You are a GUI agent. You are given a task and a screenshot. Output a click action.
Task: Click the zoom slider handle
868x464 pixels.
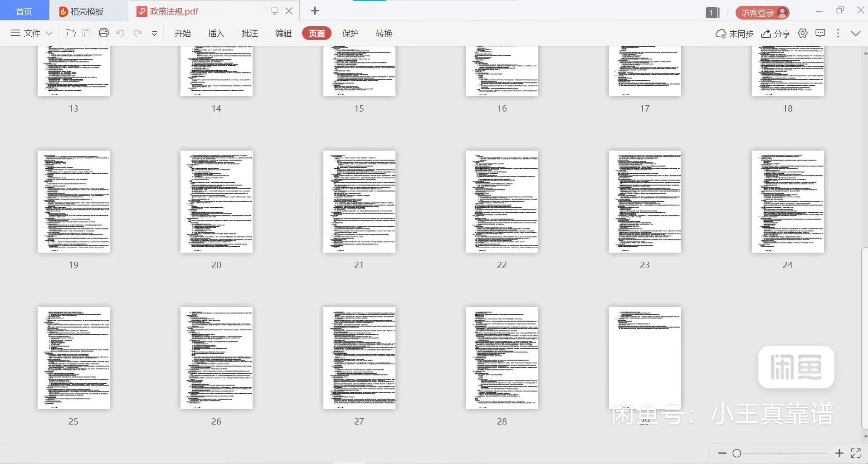coord(737,453)
